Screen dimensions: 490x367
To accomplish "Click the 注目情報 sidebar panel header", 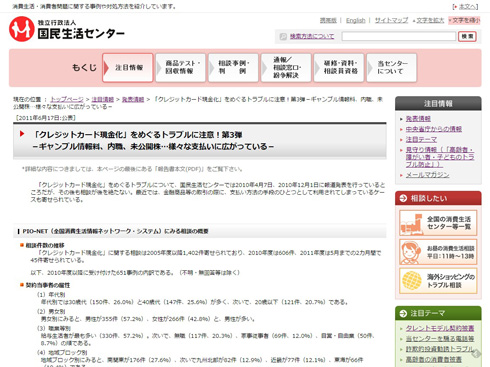I will 438,104.
